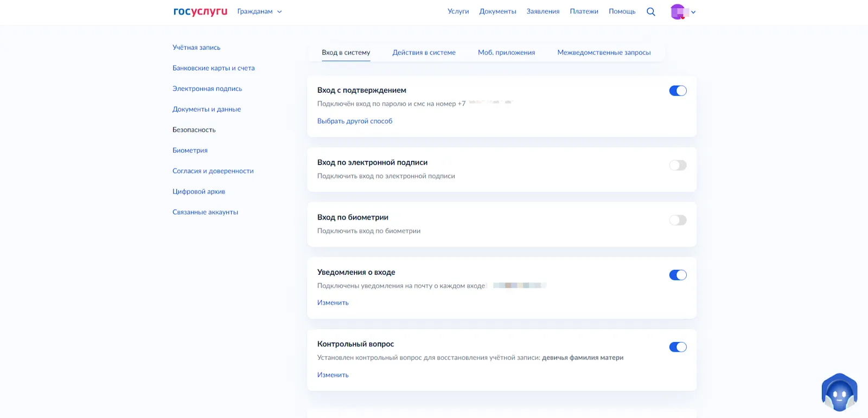Image resolution: width=868 pixels, height=418 pixels.
Task: Expand profile menu chevron arrow
Action: tap(693, 12)
